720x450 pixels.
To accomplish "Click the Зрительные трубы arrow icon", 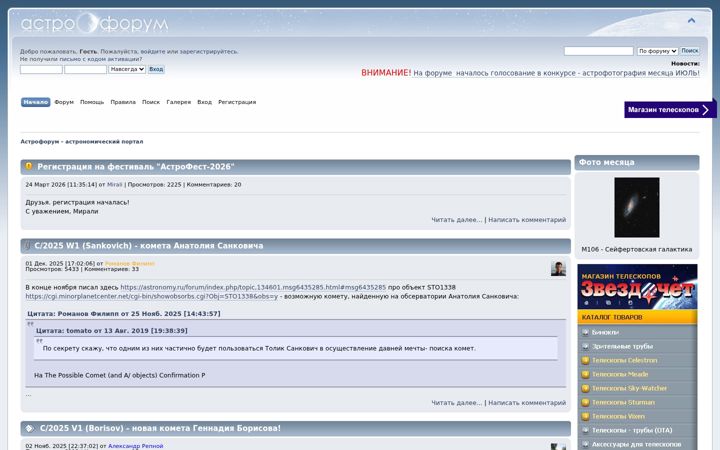I will (585, 346).
